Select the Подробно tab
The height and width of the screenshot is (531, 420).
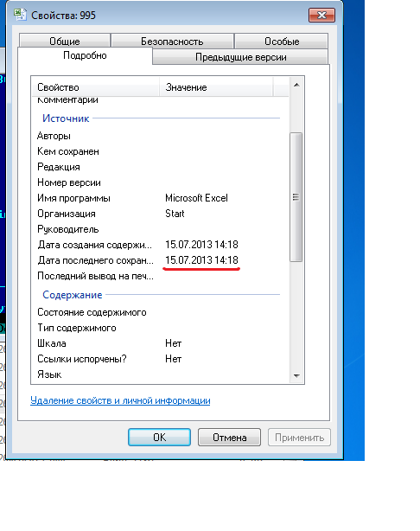coord(85,55)
